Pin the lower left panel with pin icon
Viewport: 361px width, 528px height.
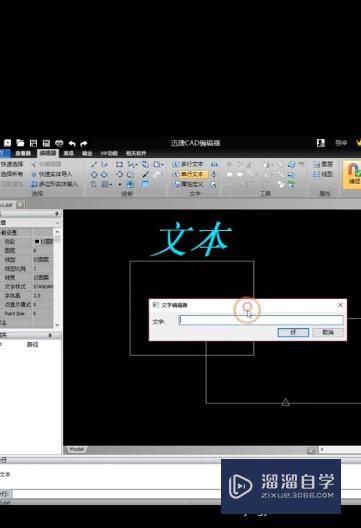click(x=50, y=335)
